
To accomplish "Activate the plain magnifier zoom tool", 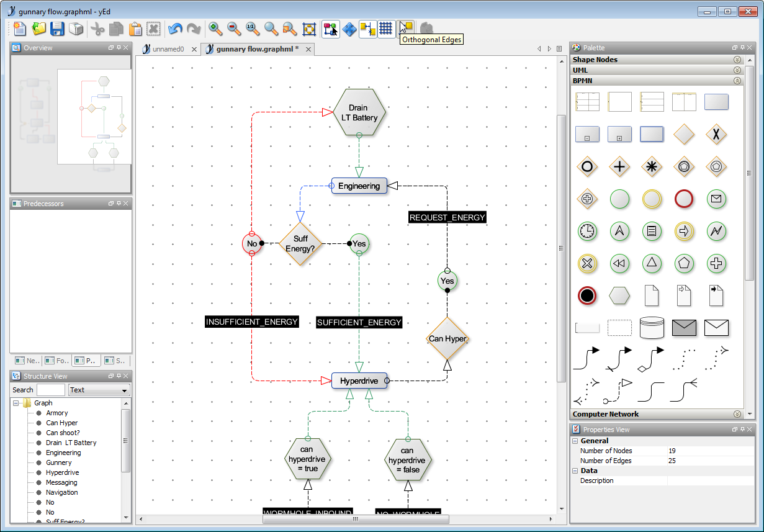I will pos(271,29).
